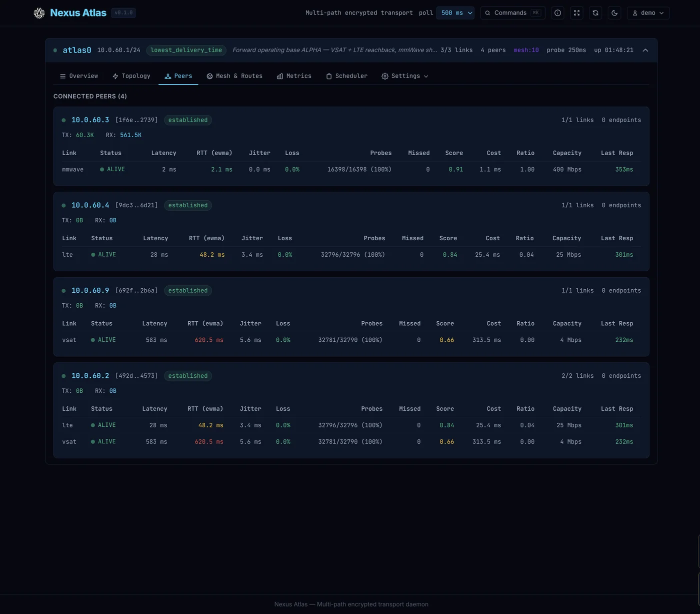The image size is (700, 614).
Task: Click the Commands magnifier icon
Action: pos(487,13)
